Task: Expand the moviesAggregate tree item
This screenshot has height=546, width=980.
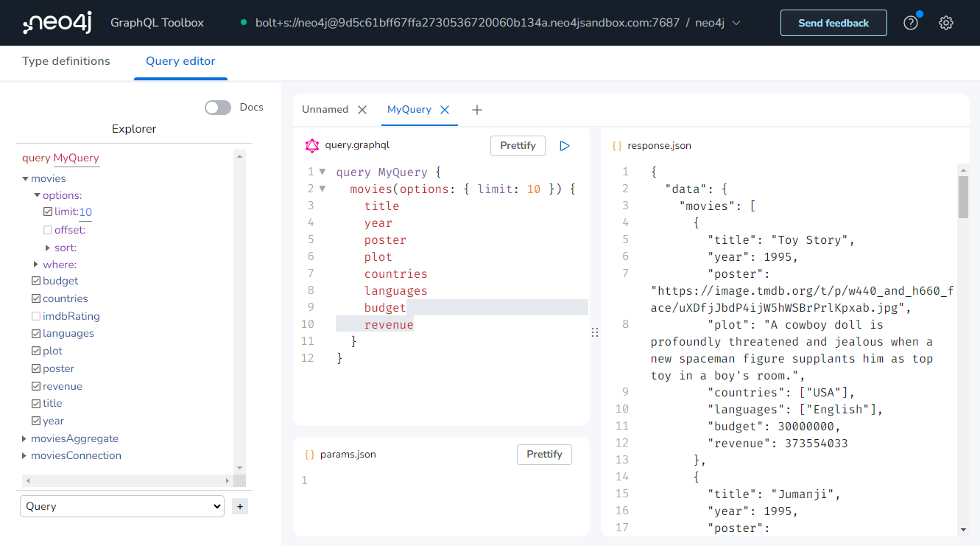Action: pos(23,438)
